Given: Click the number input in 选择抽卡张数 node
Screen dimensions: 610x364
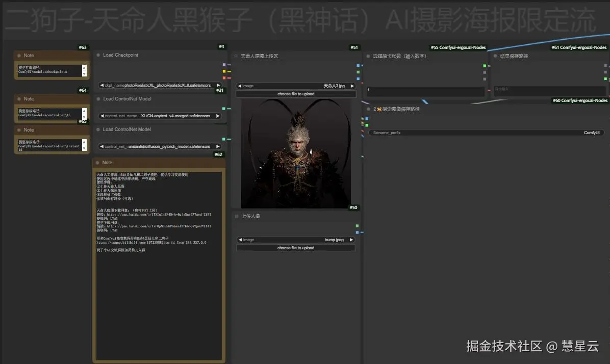Looking at the screenshot, I should [425, 91].
